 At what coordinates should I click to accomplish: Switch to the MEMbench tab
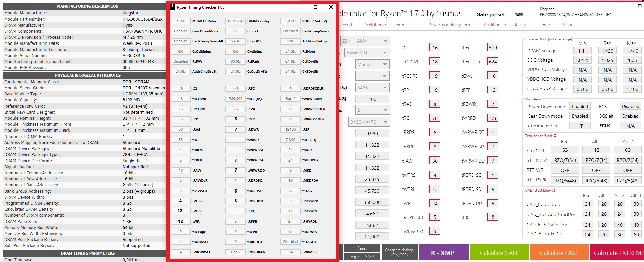tap(376, 25)
